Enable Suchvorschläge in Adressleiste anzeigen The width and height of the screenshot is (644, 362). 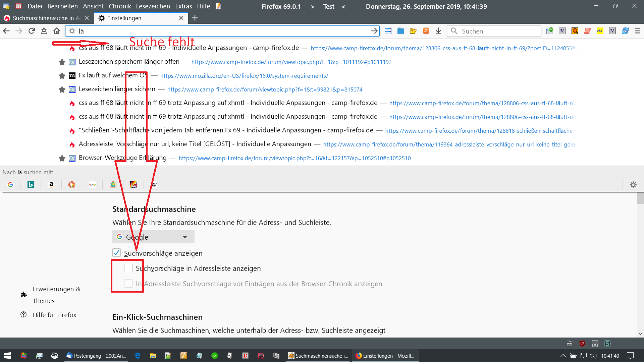point(128,268)
